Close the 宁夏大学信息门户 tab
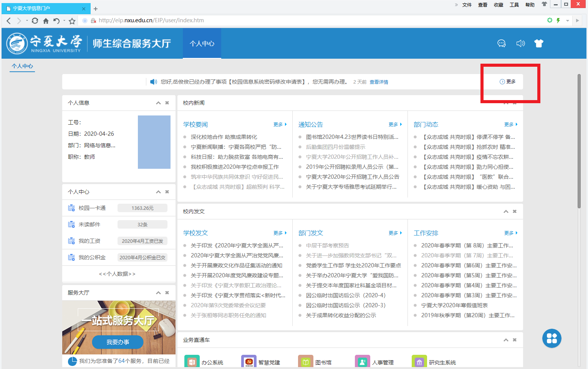 pyautogui.click(x=84, y=8)
